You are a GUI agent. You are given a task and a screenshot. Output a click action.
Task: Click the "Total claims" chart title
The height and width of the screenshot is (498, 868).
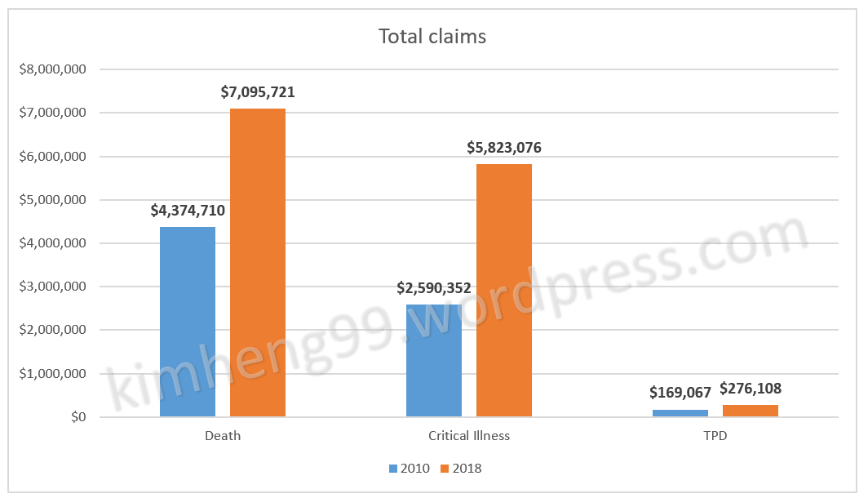(x=432, y=37)
